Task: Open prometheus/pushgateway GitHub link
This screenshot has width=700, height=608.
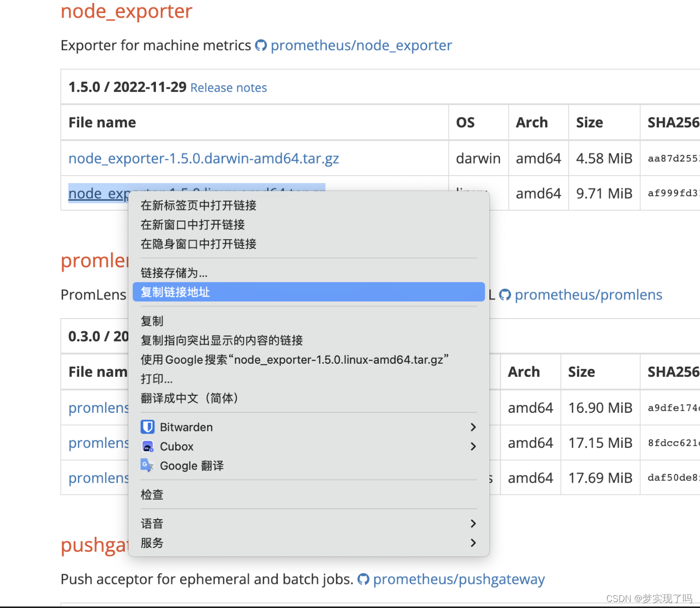Action: point(459,579)
